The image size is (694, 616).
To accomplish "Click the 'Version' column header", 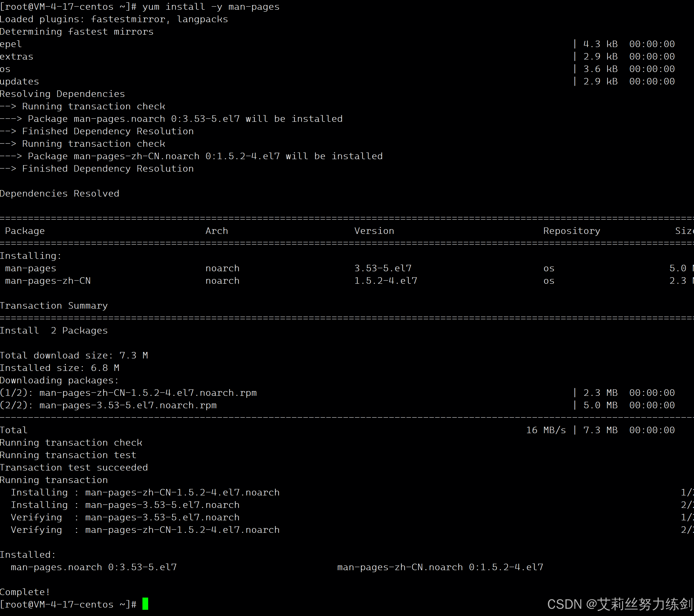I will (x=374, y=231).
